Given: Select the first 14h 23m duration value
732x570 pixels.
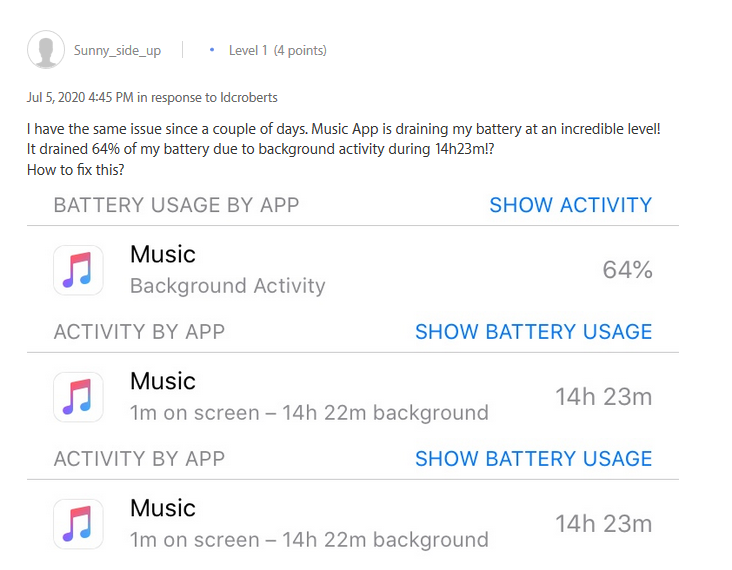Looking at the screenshot, I should [x=603, y=397].
